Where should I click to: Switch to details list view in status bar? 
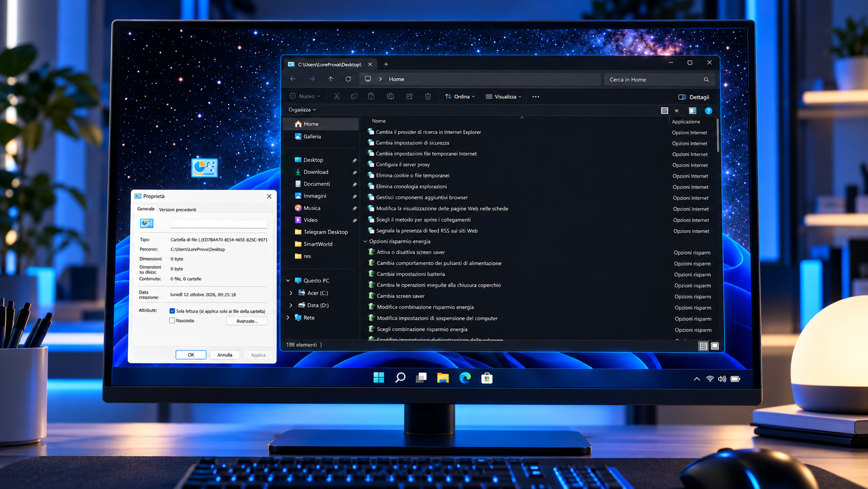coord(703,346)
